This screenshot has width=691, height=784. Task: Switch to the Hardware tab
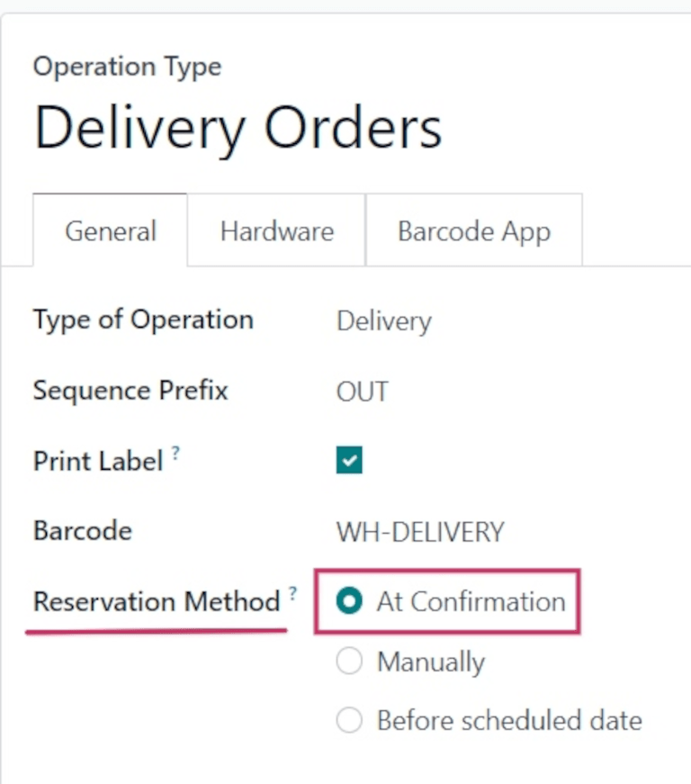[x=275, y=230]
